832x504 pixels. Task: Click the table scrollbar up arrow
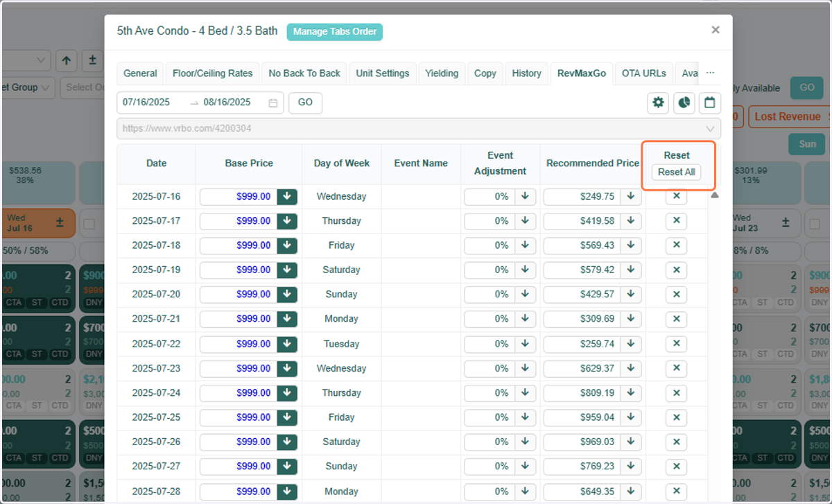tap(715, 195)
